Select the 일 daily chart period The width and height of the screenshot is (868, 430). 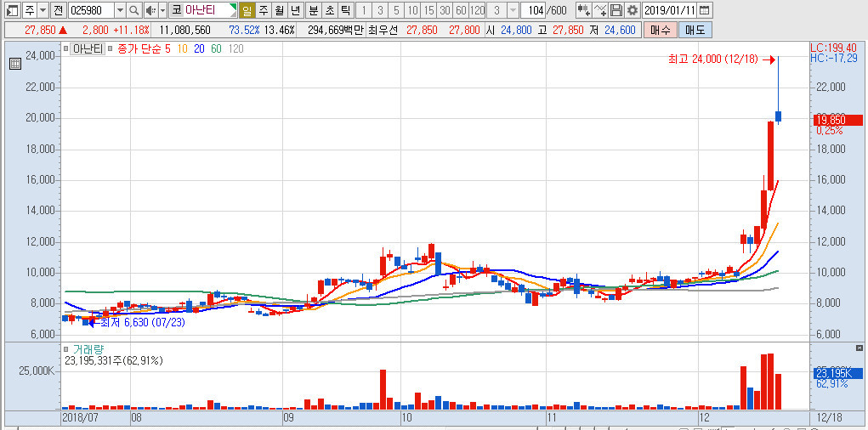point(247,10)
